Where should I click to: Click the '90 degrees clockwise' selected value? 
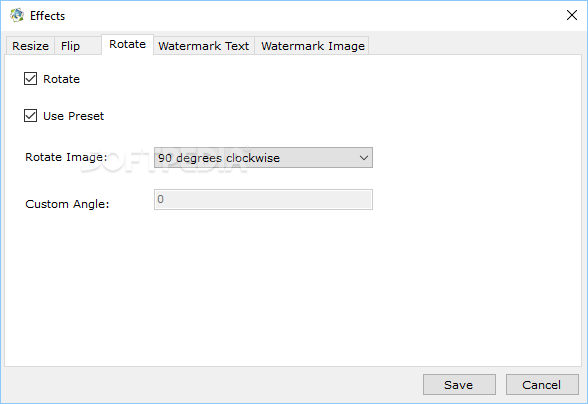(x=219, y=158)
